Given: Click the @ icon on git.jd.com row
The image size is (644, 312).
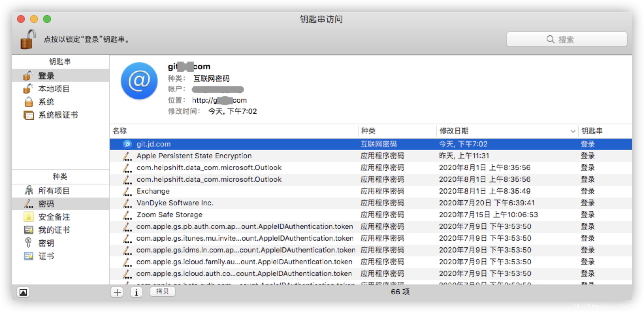Looking at the screenshot, I should (x=127, y=144).
